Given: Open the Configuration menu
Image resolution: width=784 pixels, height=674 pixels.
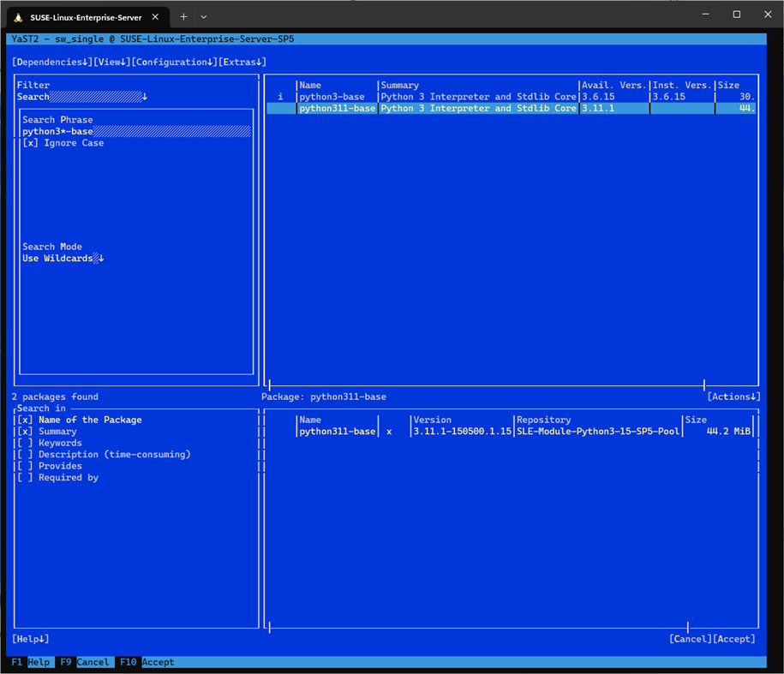Looking at the screenshot, I should [x=175, y=62].
